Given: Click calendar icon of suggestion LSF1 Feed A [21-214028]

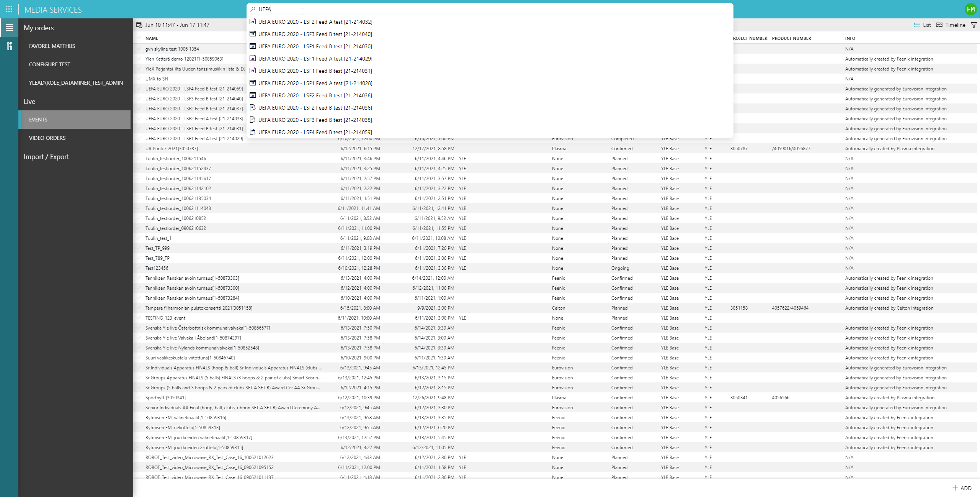Looking at the screenshot, I should pos(253,83).
